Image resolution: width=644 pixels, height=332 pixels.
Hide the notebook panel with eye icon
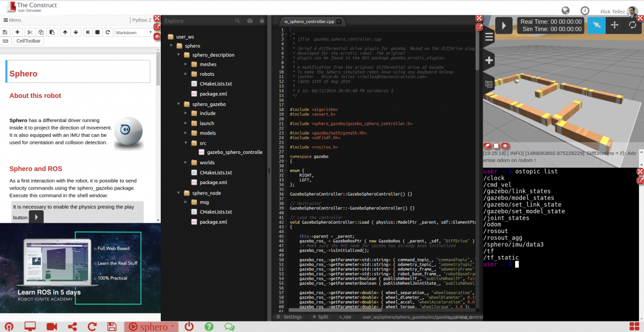pos(157,36)
